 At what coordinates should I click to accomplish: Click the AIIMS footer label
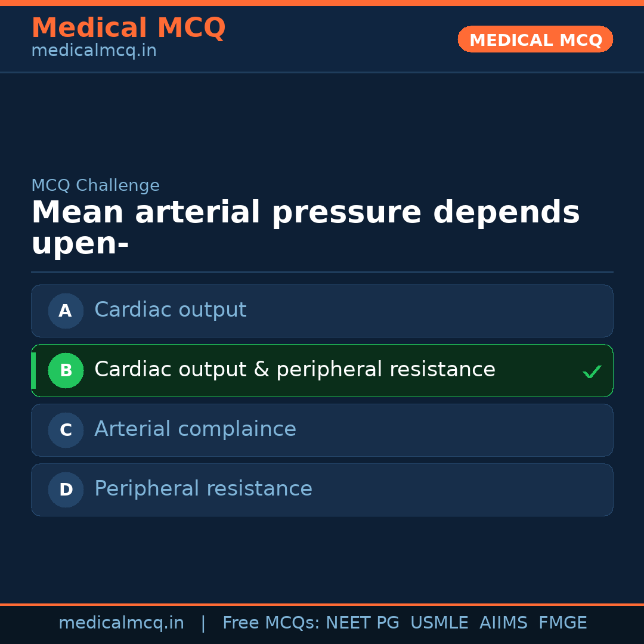503,623
